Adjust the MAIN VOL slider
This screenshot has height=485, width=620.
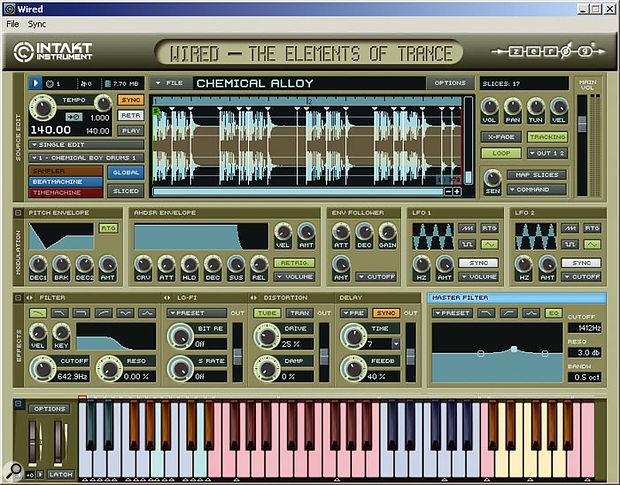pos(582,124)
